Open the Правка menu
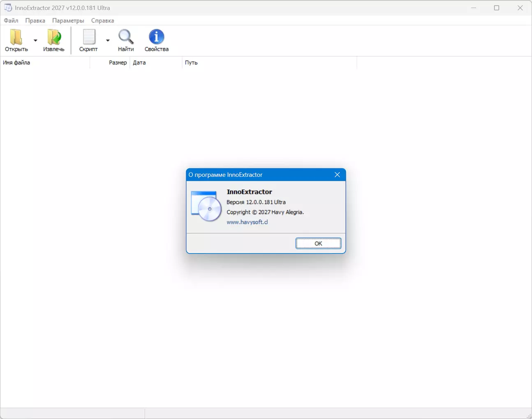Screen dimensions: 532x419 [x=35, y=21]
